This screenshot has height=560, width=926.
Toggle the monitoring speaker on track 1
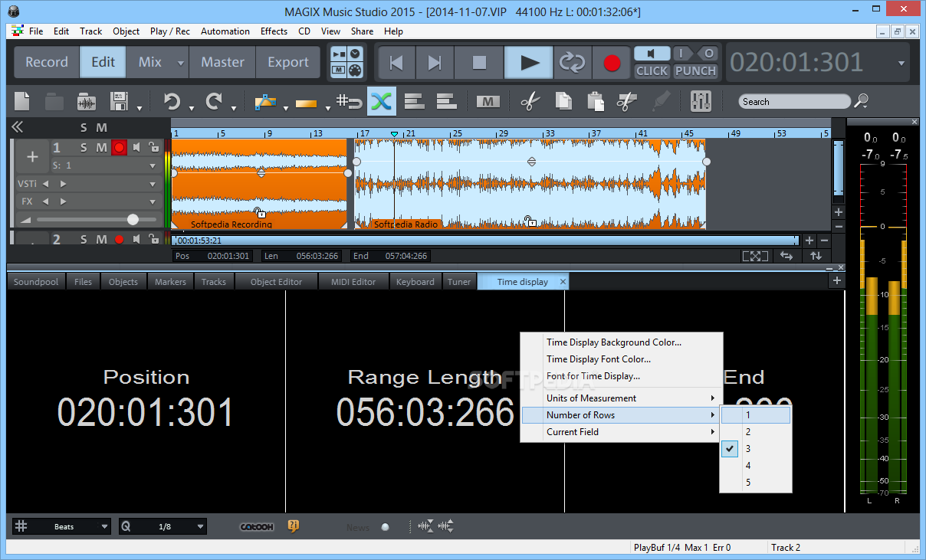point(136,147)
